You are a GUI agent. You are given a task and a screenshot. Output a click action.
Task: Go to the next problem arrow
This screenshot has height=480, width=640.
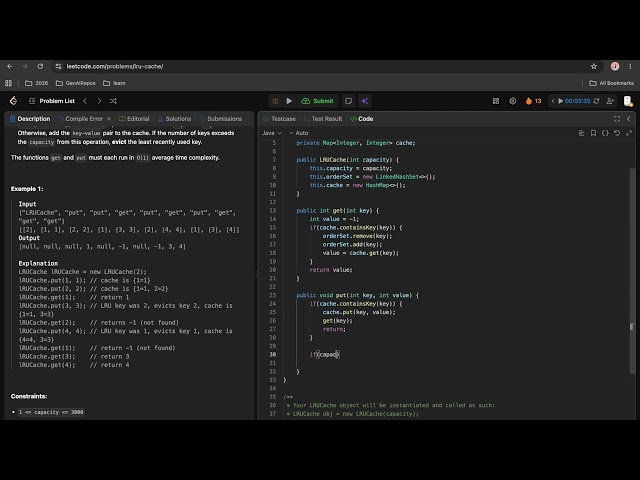click(x=99, y=101)
